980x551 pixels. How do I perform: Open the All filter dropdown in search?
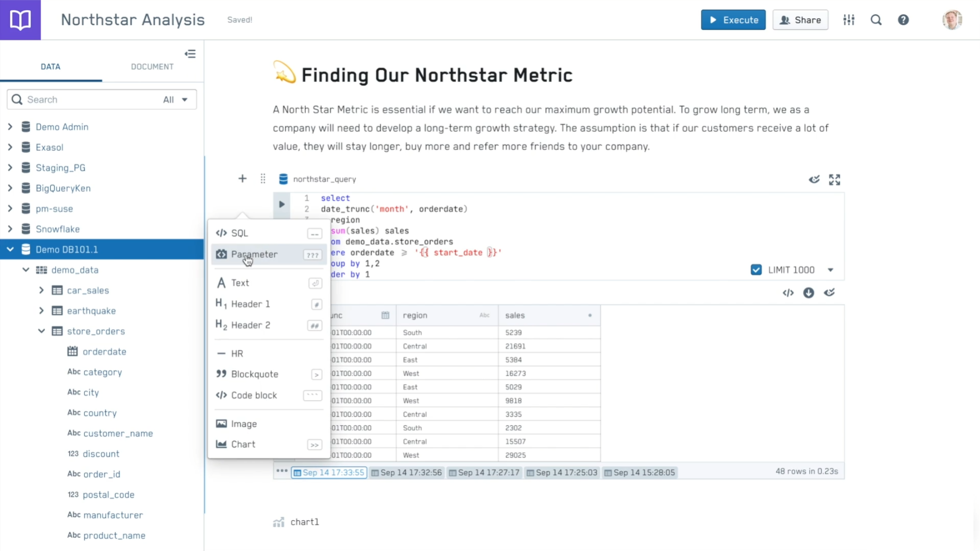(175, 100)
